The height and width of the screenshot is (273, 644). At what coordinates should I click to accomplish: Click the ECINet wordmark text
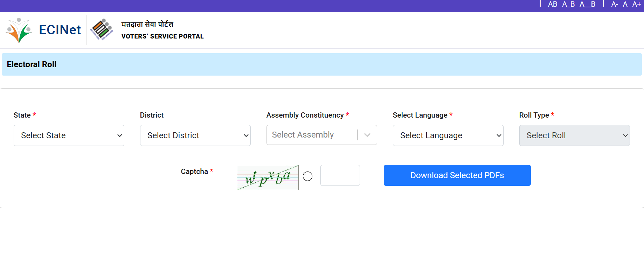(60, 30)
